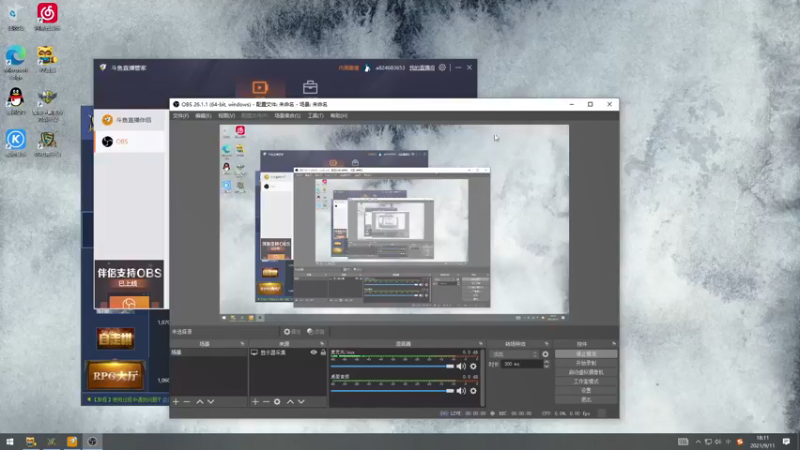Open Microsoft Edge desktop icon

[16, 62]
